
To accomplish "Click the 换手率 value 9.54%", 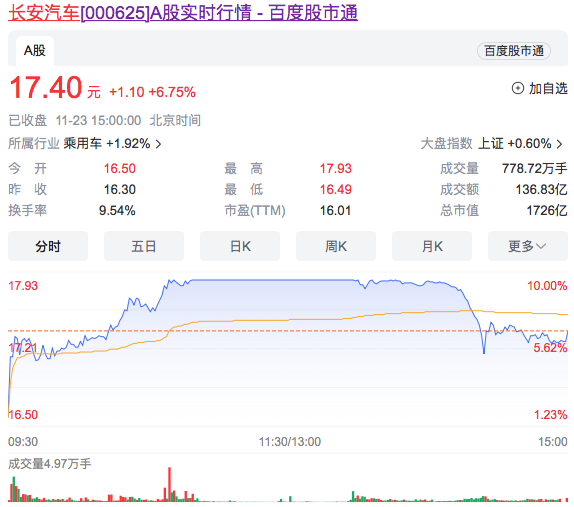I will click(117, 210).
